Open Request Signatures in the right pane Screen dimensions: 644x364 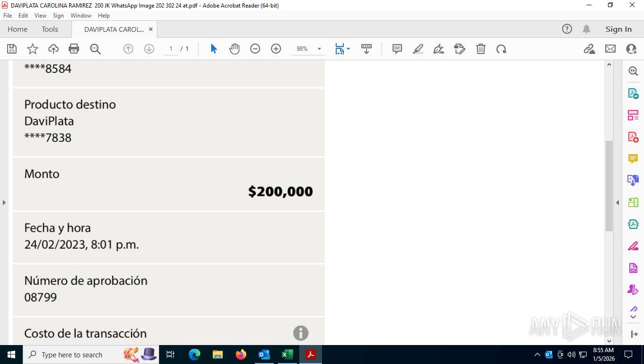pos(633,289)
